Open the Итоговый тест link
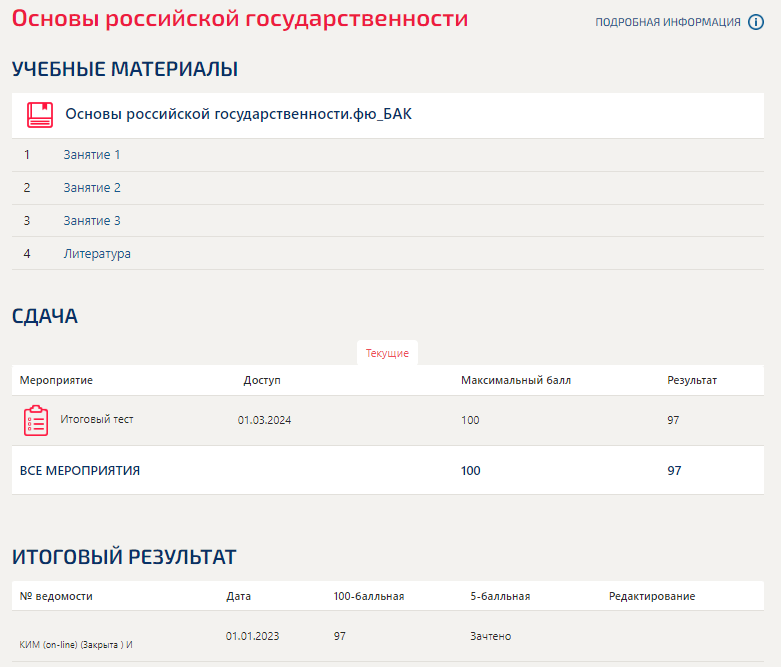Image resolution: width=781 pixels, height=667 pixels. pos(97,419)
